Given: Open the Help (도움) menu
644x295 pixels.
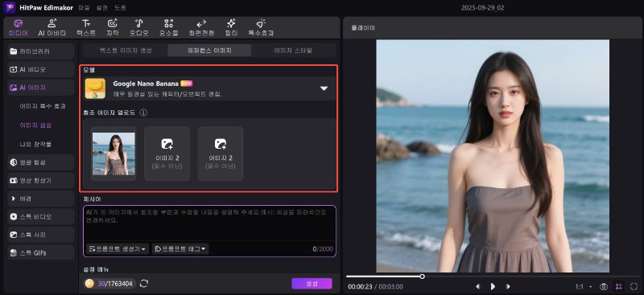Looking at the screenshot, I should coord(120,7).
